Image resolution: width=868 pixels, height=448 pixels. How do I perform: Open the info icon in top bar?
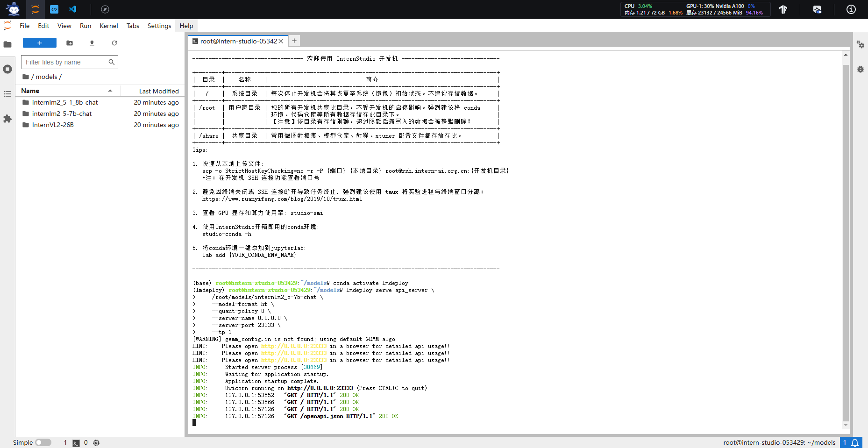[x=851, y=9]
